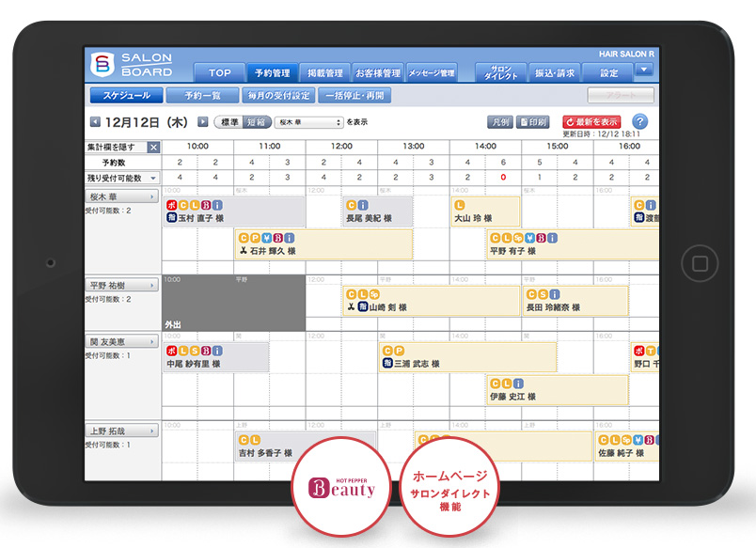Screen dimensions: 756x548
Task: Open the stylist selector showing 桜木 華
Action: (309, 122)
